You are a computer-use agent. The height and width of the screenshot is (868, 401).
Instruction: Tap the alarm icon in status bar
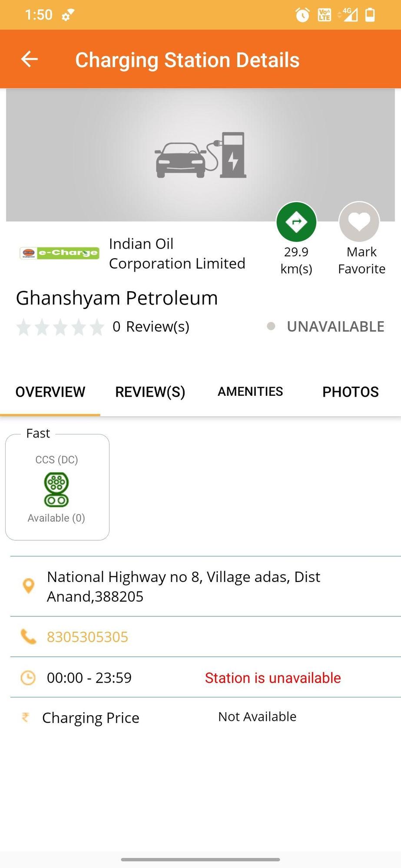pos(302,15)
